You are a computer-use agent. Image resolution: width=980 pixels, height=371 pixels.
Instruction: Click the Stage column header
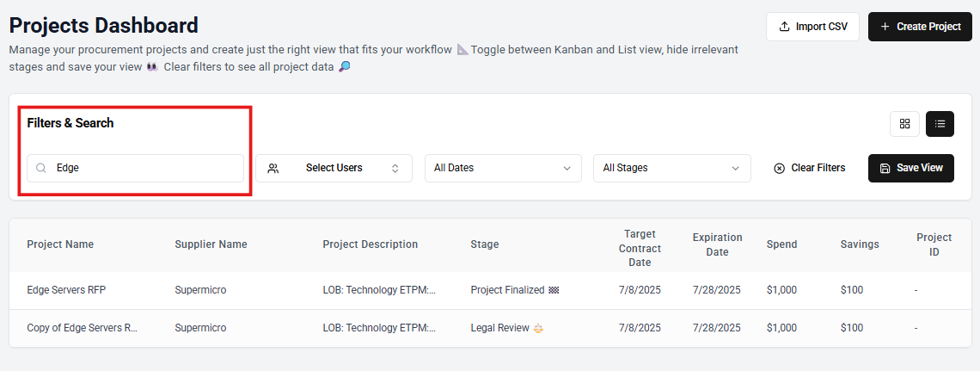[x=484, y=244]
